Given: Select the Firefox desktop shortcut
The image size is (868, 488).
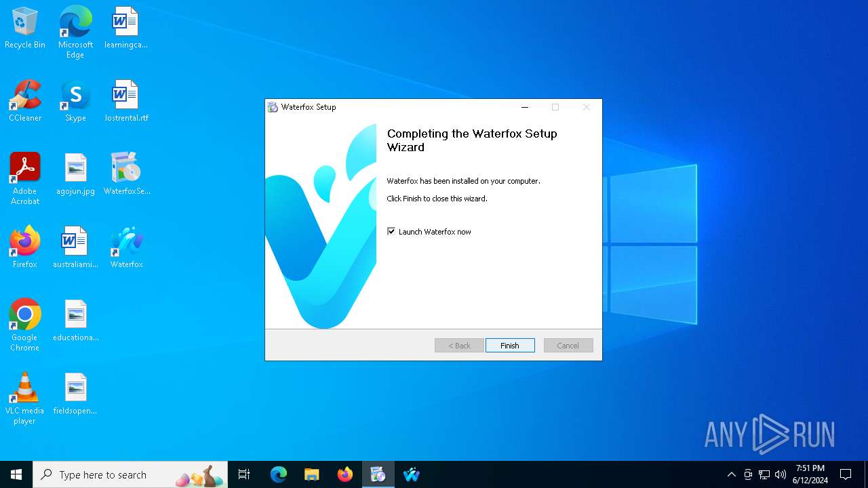Looking at the screenshot, I should (25, 247).
